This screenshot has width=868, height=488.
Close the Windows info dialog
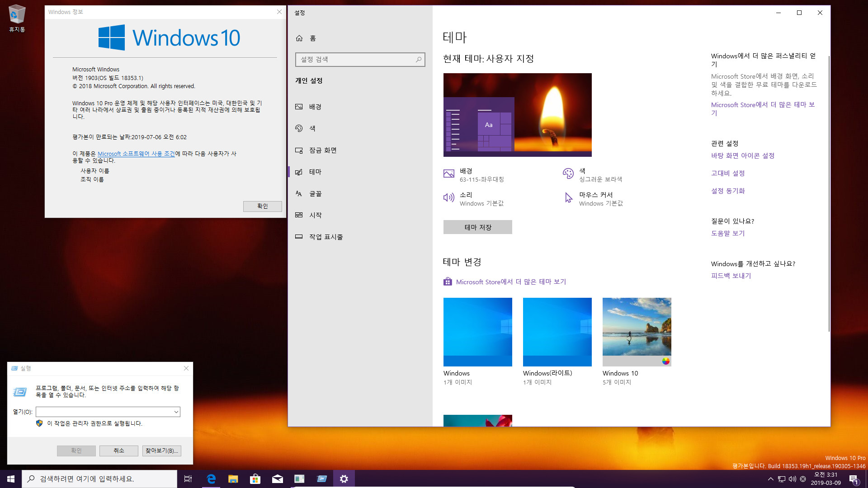279,12
